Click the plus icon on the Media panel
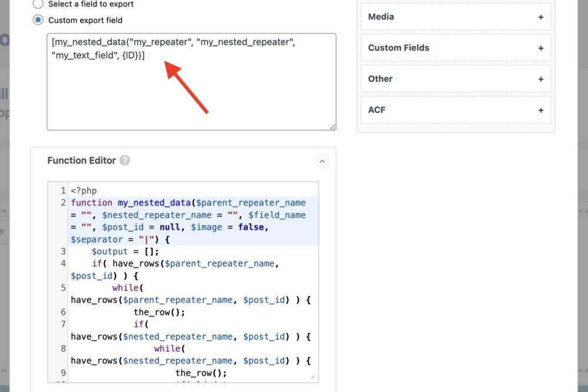Viewport: 588px width, 392px height. [541, 17]
